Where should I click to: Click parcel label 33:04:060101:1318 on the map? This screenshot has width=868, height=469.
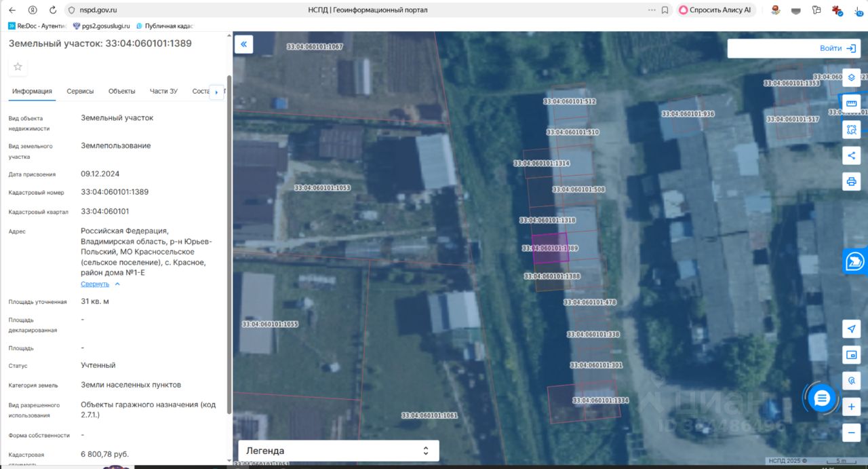(548, 221)
